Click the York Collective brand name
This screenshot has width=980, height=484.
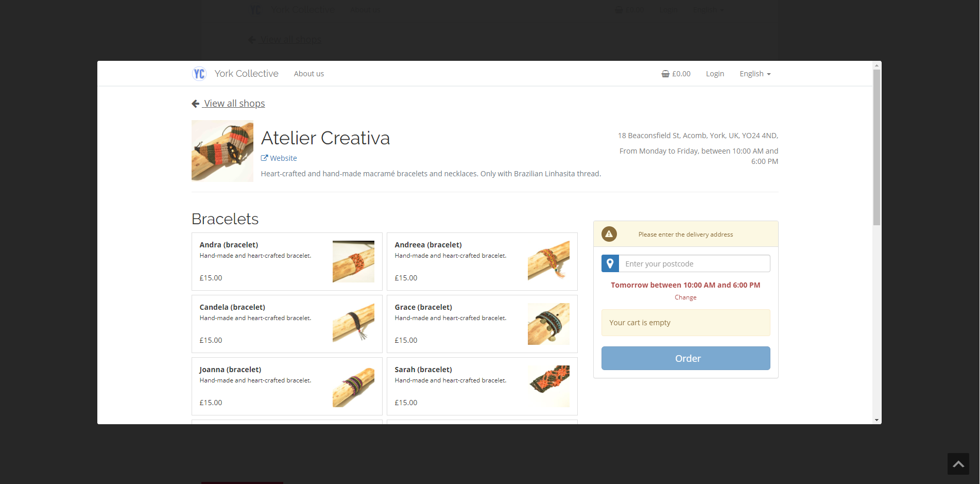[x=247, y=74]
